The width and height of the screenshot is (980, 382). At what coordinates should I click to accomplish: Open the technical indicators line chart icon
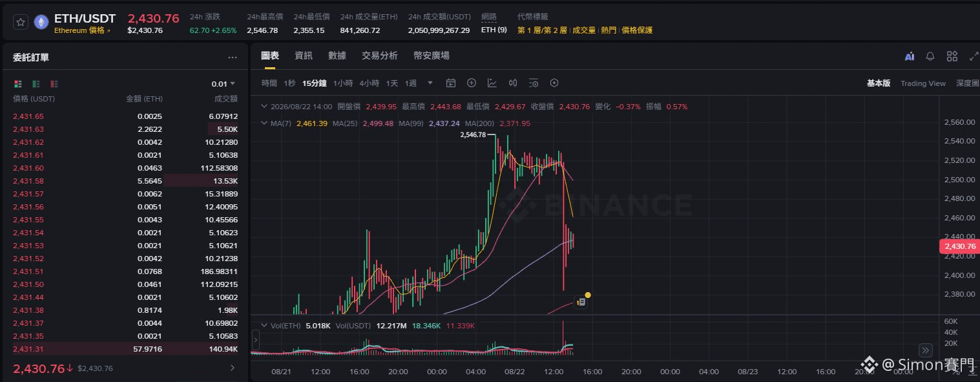point(492,83)
